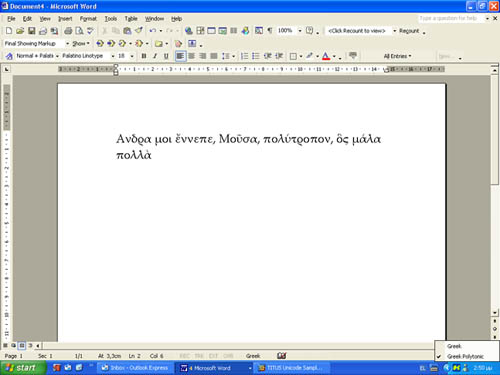The height and width of the screenshot is (375, 500).
Task: Switch to Inbox - Outlook Express taskbar button
Action: pos(135,368)
